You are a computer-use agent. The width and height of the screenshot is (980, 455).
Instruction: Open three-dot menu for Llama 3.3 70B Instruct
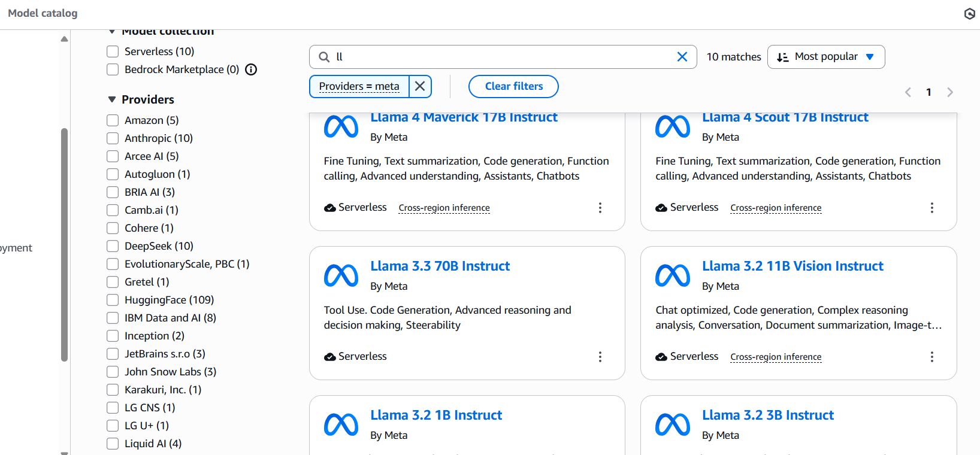click(x=600, y=357)
